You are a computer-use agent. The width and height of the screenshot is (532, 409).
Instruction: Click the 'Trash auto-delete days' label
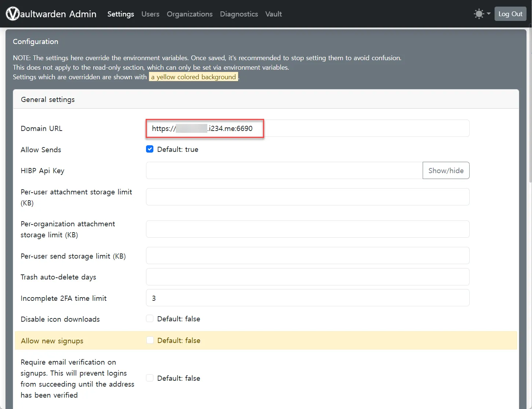pyautogui.click(x=58, y=277)
